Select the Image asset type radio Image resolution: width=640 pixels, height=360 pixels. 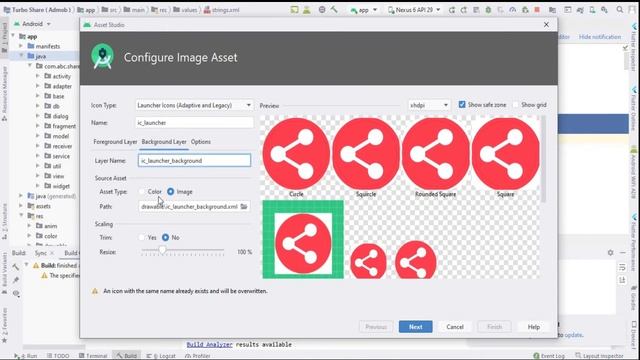(x=171, y=191)
